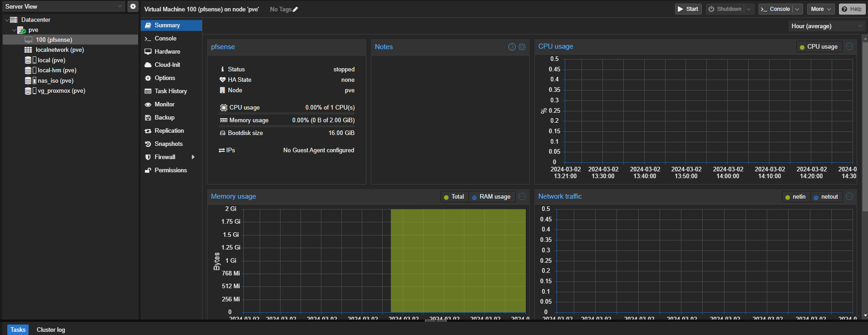Open the Console split arrow menu
Viewport: 868px width, 335px height.
point(797,9)
